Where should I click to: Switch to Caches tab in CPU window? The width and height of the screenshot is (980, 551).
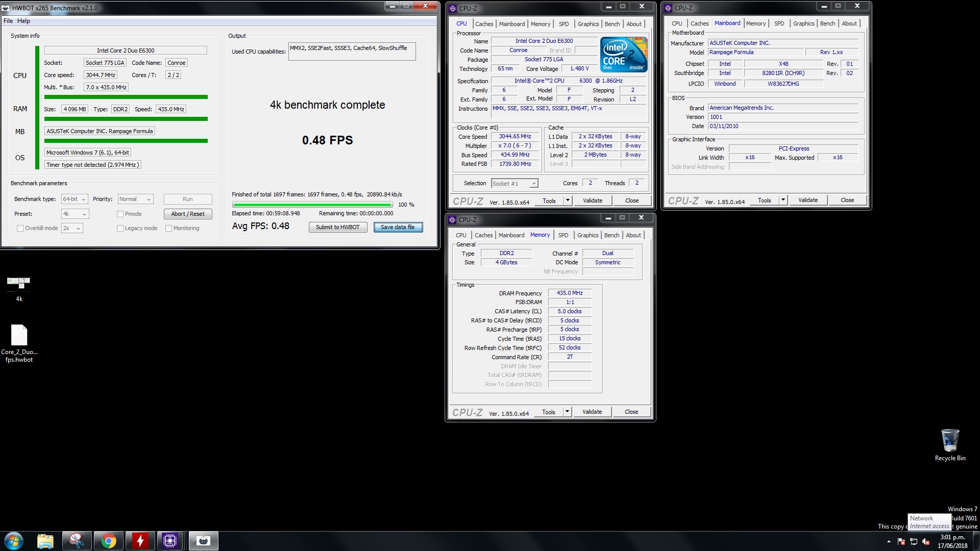(484, 24)
